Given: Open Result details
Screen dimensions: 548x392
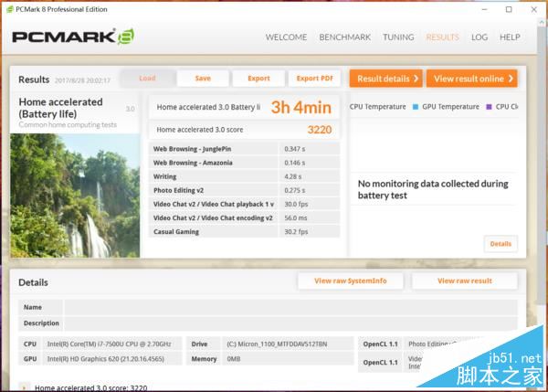Looking at the screenshot, I should coord(385,79).
